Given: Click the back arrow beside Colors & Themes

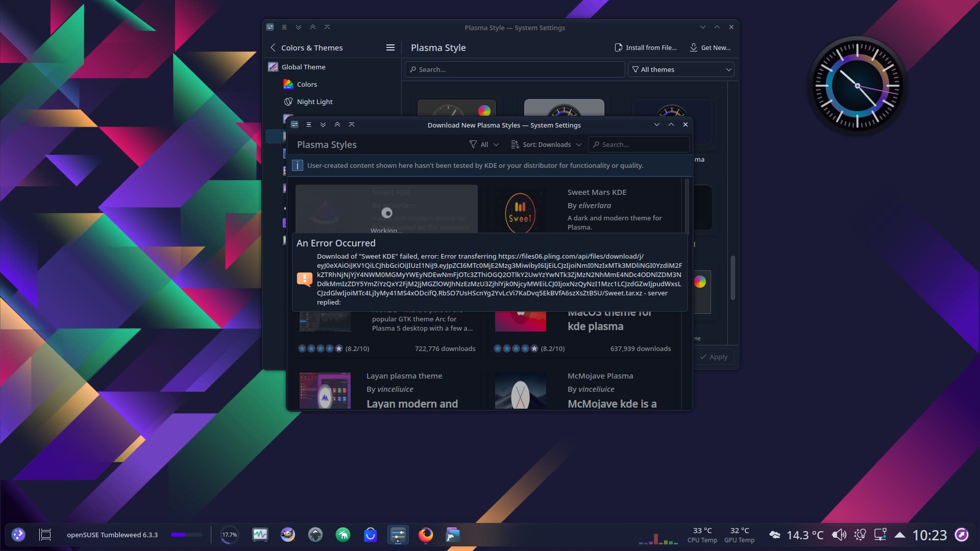Looking at the screenshot, I should [273, 47].
